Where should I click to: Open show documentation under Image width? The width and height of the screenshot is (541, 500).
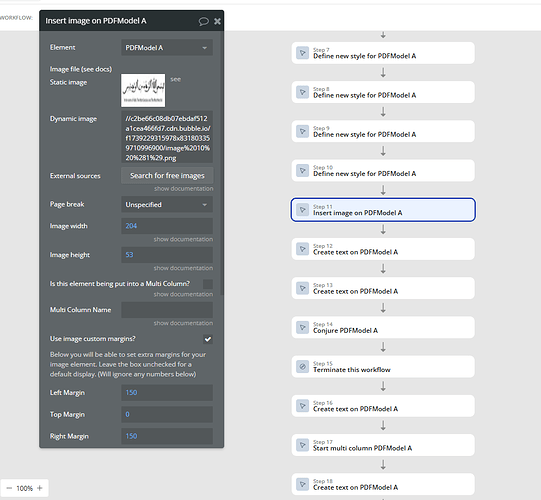183,239
